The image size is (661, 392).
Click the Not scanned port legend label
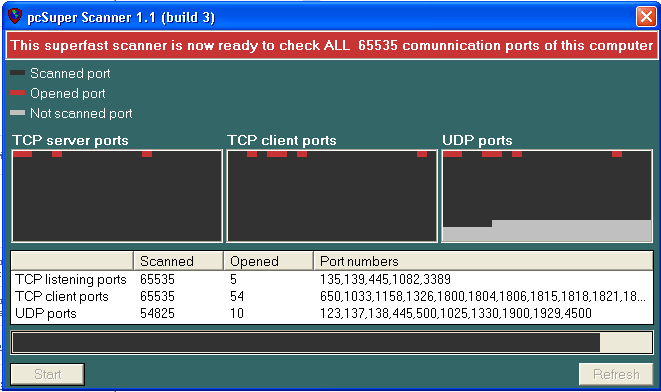tap(81, 113)
